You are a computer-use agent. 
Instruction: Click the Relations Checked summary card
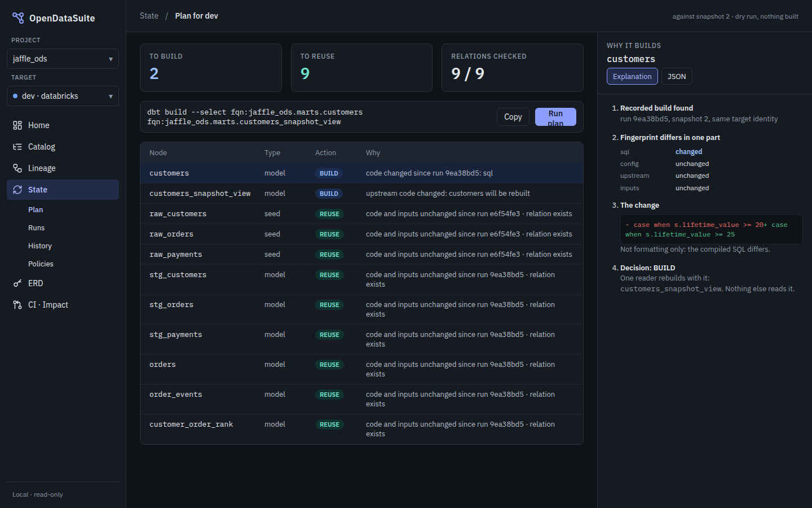pyautogui.click(x=513, y=68)
